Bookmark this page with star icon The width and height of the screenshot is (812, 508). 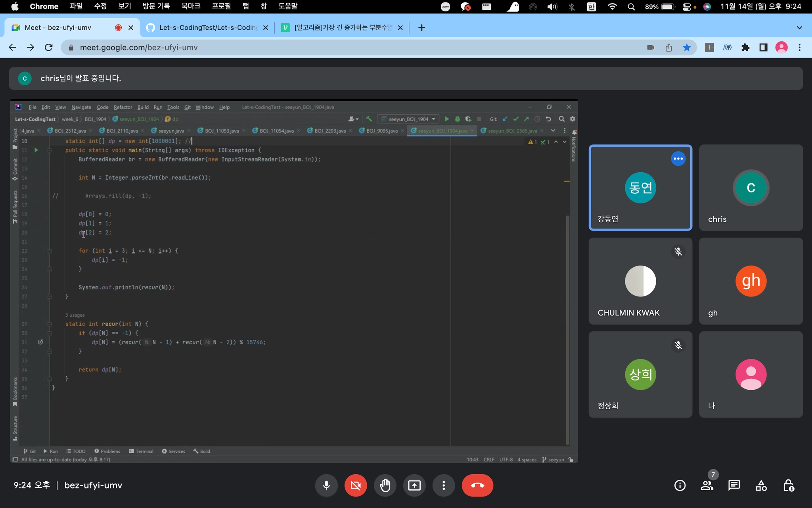tap(687, 48)
